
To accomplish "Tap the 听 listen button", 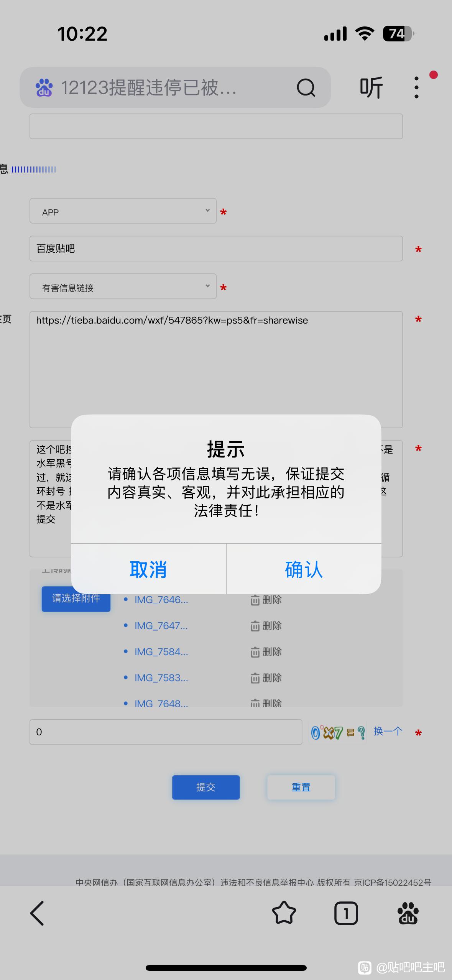I will click(371, 88).
